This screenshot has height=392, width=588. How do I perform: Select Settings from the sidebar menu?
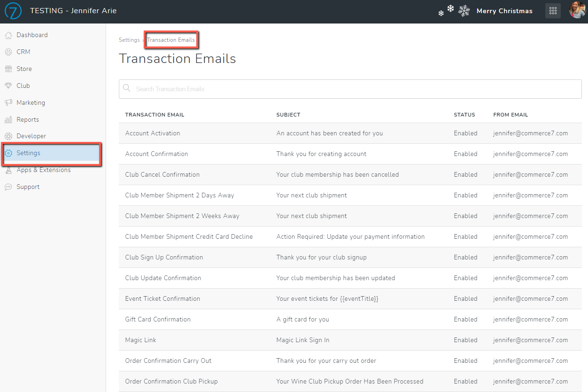(x=28, y=153)
